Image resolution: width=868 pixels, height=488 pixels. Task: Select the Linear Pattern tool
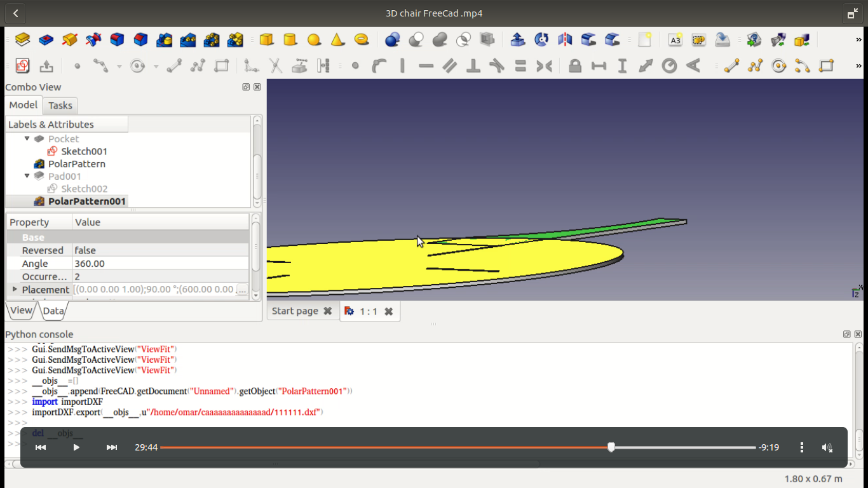tap(188, 40)
